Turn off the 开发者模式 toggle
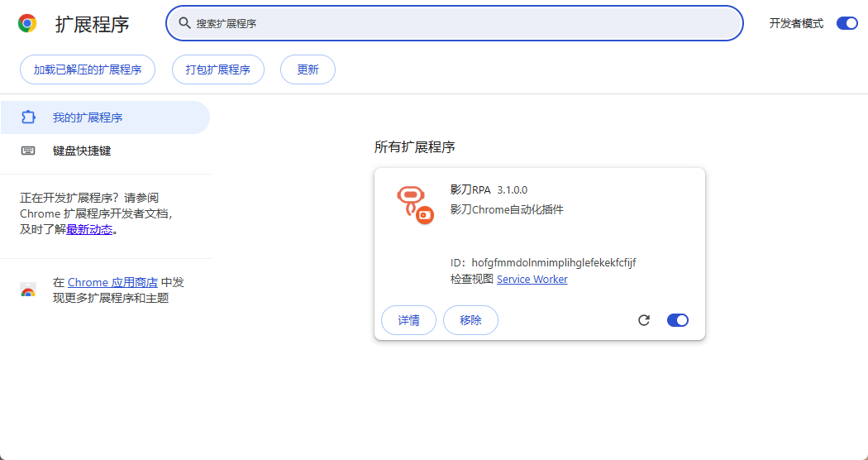 pyautogui.click(x=847, y=23)
